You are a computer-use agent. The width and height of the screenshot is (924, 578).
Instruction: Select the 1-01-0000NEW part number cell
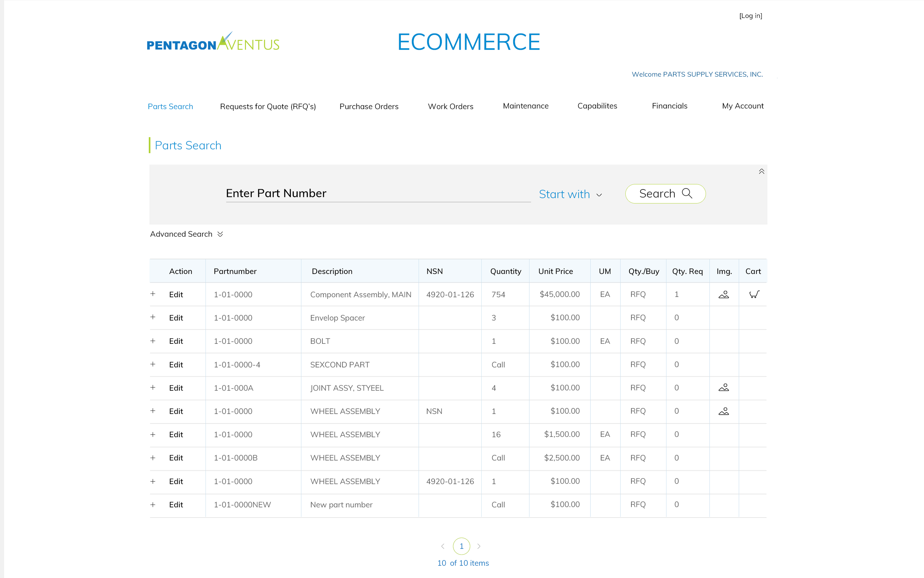point(243,505)
